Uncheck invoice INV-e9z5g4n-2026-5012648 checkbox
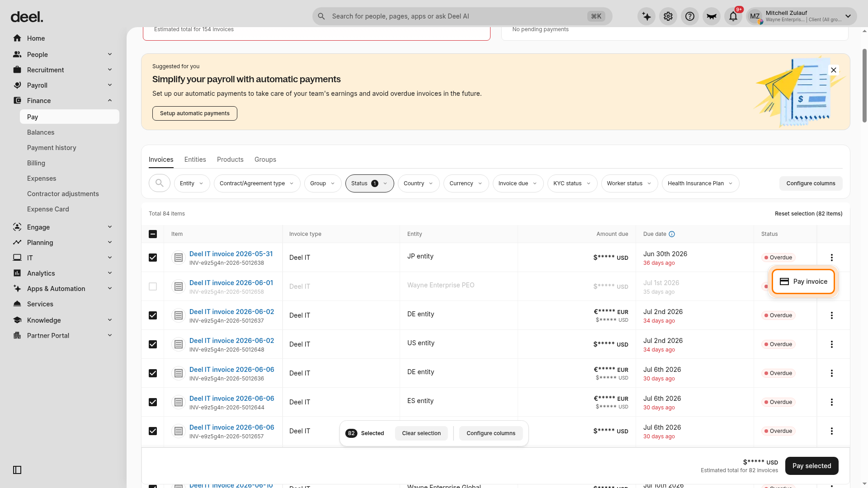 (153, 344)
